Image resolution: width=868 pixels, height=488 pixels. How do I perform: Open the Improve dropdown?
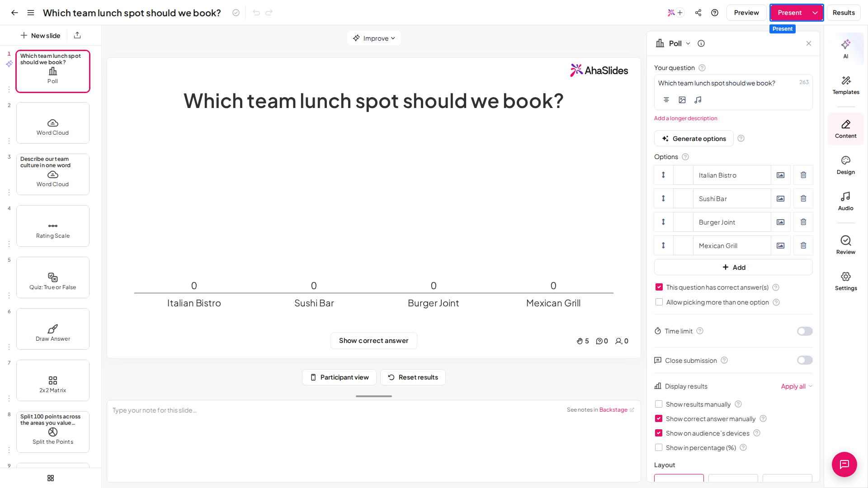(x=374, y=38)
